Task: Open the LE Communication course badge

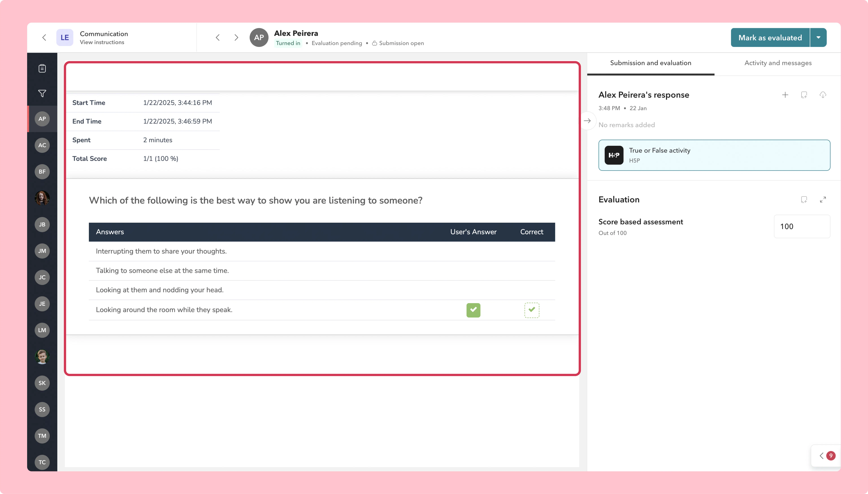Action: 64,37
